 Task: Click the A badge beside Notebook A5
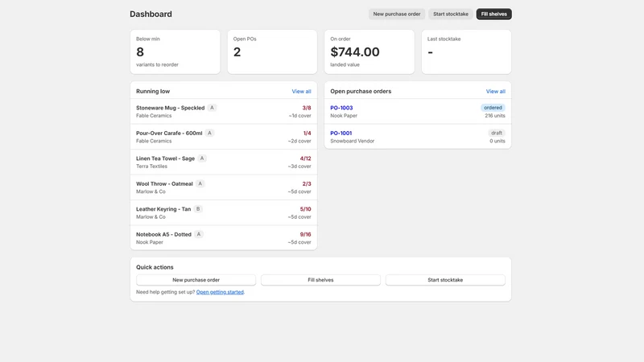198,234
